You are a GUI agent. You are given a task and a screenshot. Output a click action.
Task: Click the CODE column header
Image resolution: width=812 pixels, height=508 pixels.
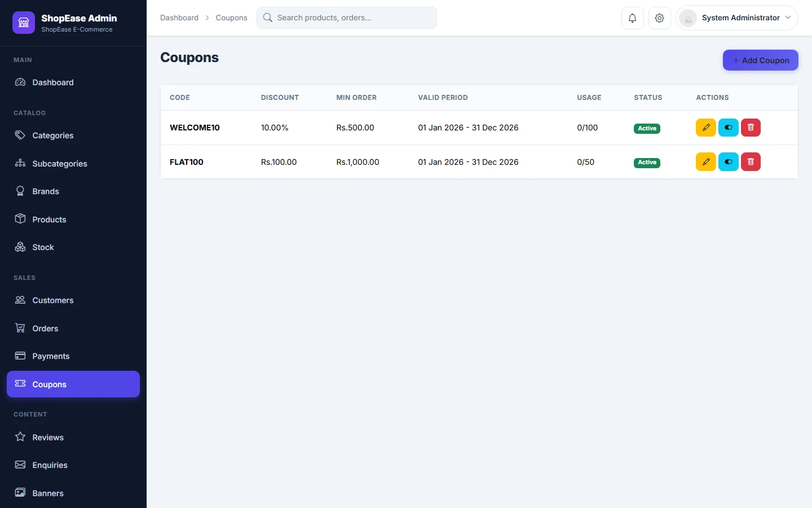[x=180, y=98]
